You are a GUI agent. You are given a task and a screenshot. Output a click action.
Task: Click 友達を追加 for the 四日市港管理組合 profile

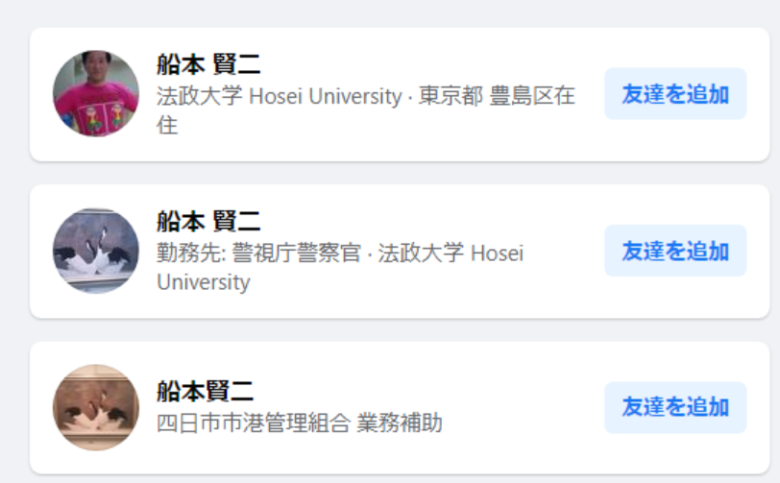[675, 407]
